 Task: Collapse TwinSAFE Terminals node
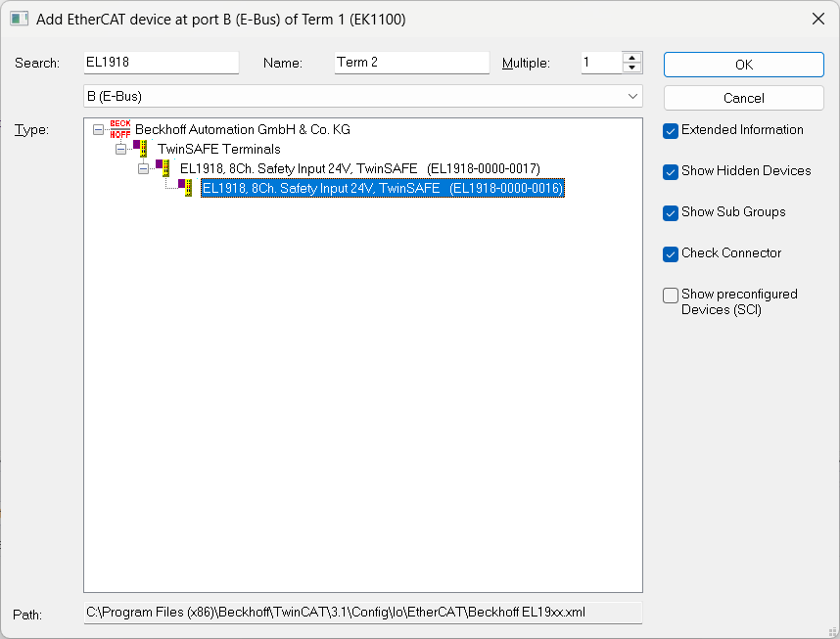coord(120,149)
